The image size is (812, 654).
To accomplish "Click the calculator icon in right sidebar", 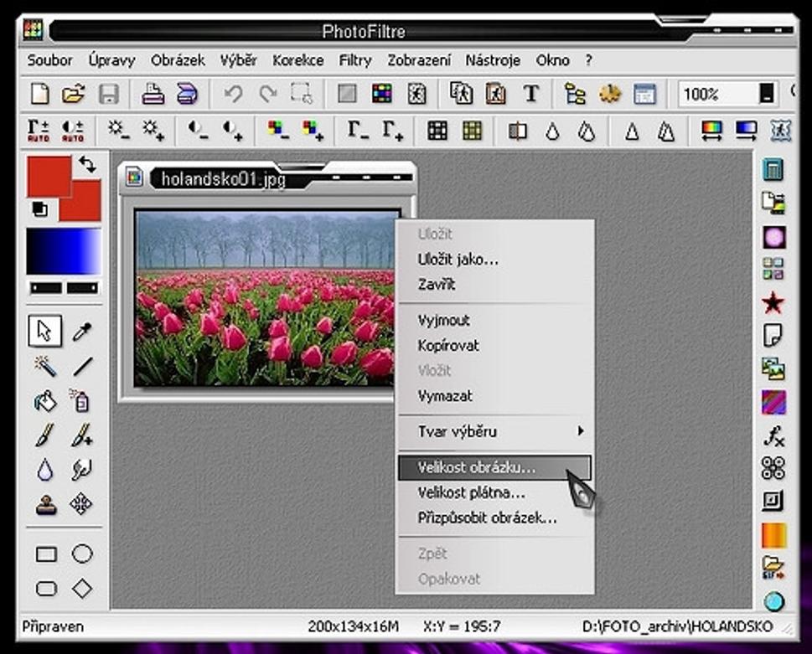I will click(x=773, y=170).
